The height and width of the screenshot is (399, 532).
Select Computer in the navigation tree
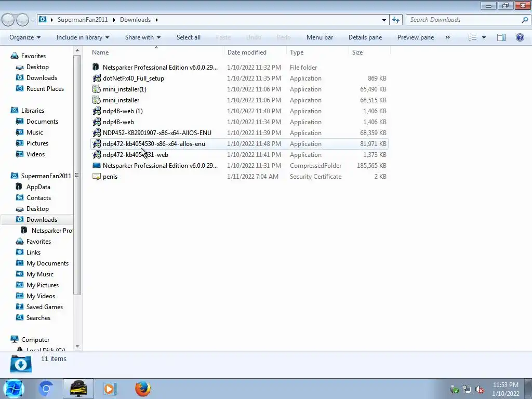click(35, 340)
